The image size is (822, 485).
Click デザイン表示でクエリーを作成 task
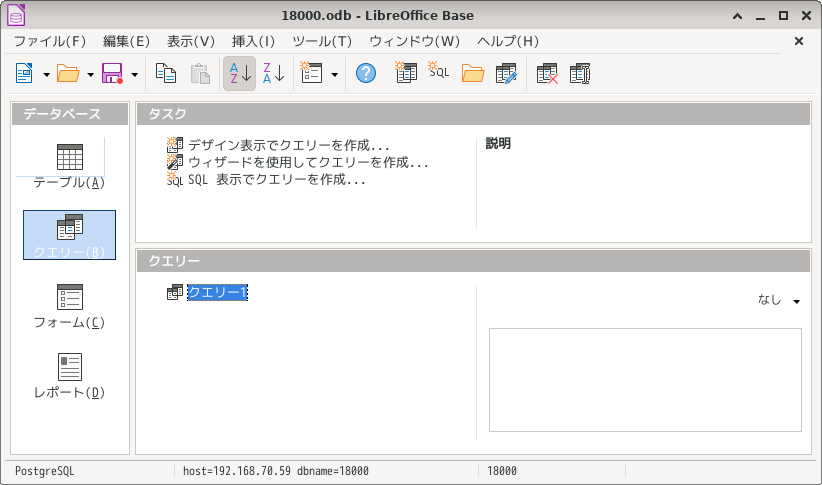click(288, 145)
